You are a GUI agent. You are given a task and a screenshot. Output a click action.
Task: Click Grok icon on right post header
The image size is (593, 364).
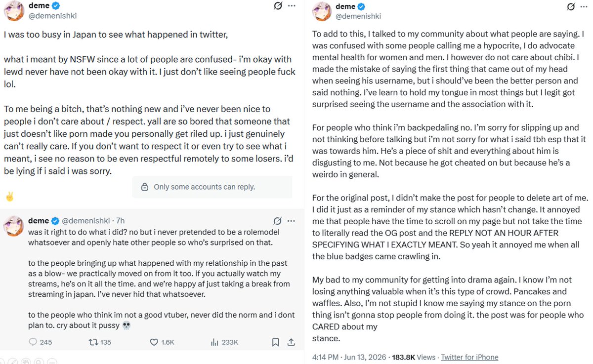click(x=571, y=7)
